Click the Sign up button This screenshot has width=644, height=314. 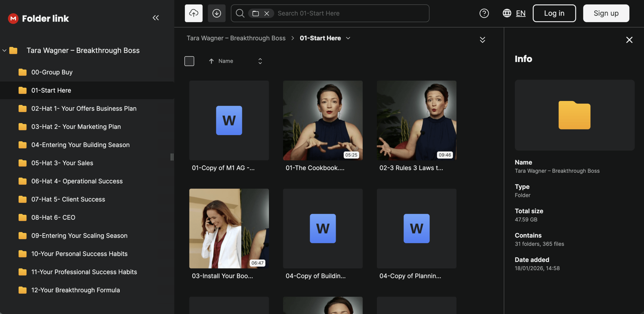coord(606,13)
